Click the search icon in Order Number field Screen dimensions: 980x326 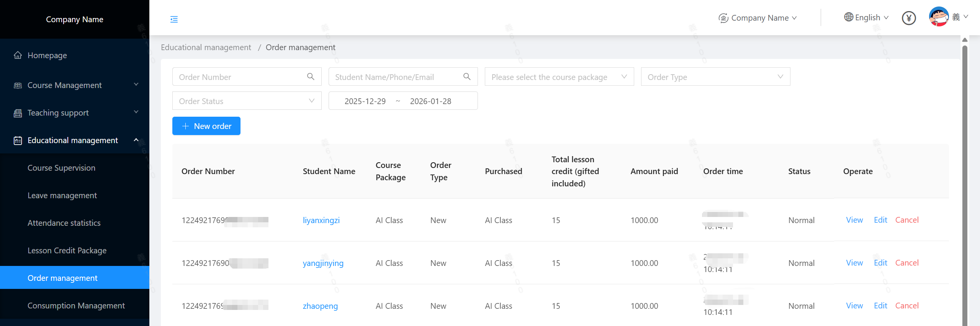click(311, 77)
